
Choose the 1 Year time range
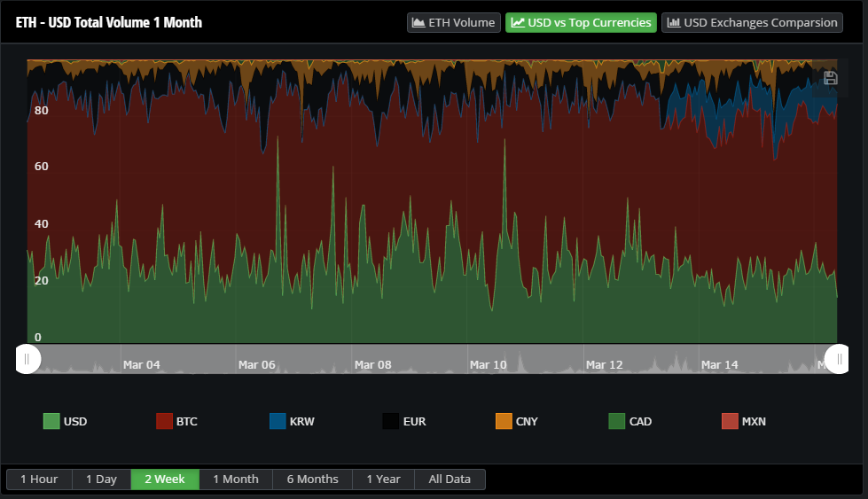tap(383, 480)
